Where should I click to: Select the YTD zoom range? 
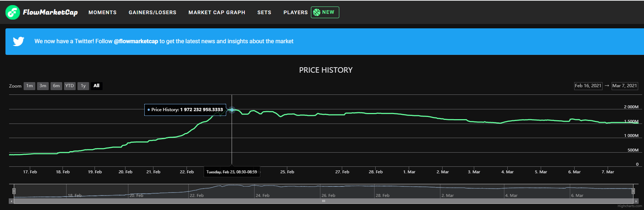click(x=69, y=86)
